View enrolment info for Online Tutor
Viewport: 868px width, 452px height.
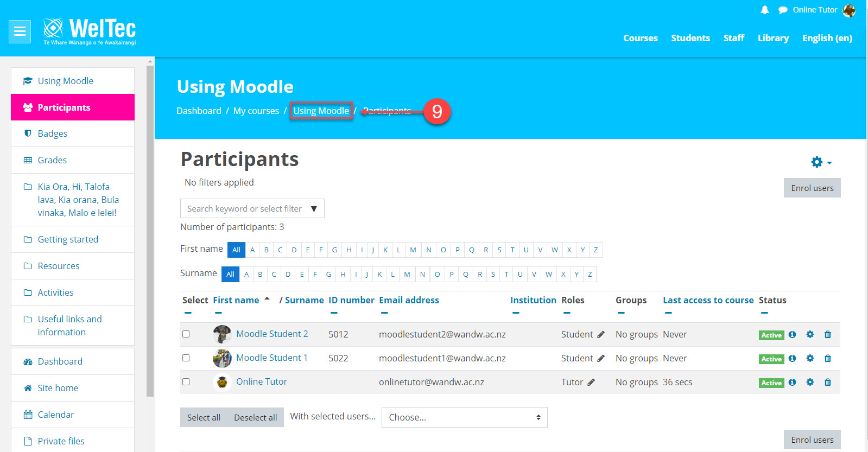click(792, 382)
